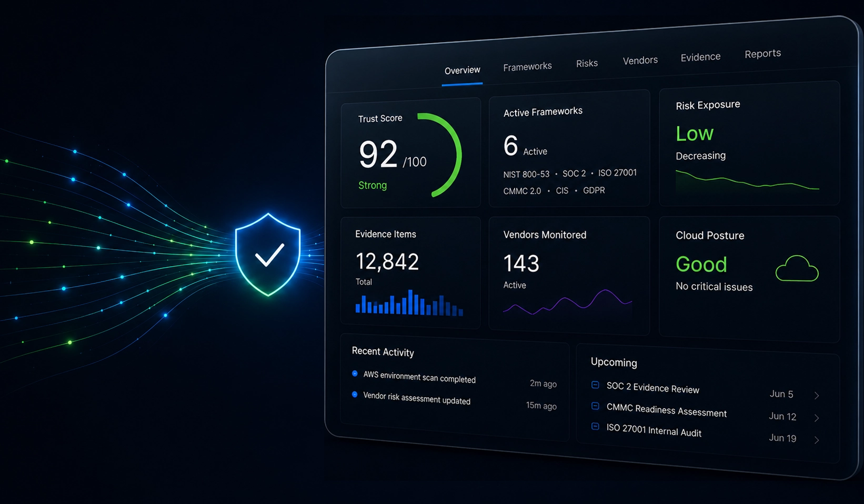864x504 pixels.
Task: Switch to the Overview tab
Action: pos(463,70)
